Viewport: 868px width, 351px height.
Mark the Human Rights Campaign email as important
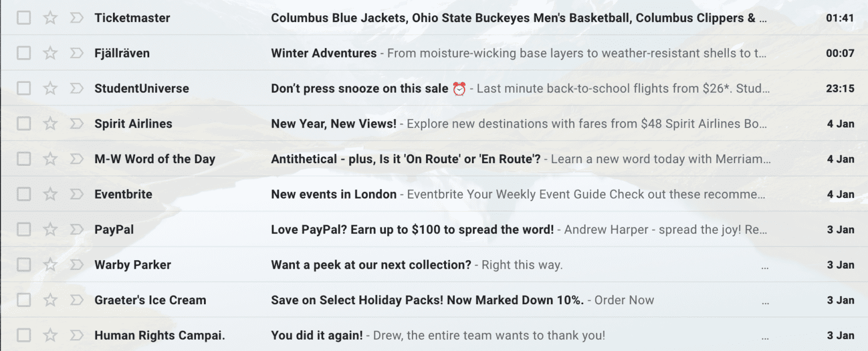[77, 335]
